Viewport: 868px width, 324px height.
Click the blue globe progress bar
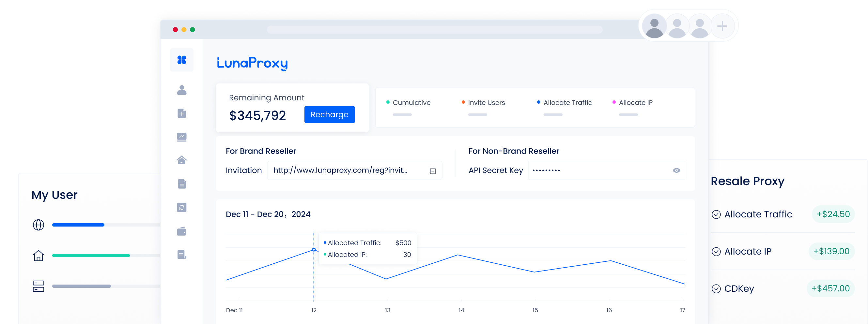(x=78, y=225)
